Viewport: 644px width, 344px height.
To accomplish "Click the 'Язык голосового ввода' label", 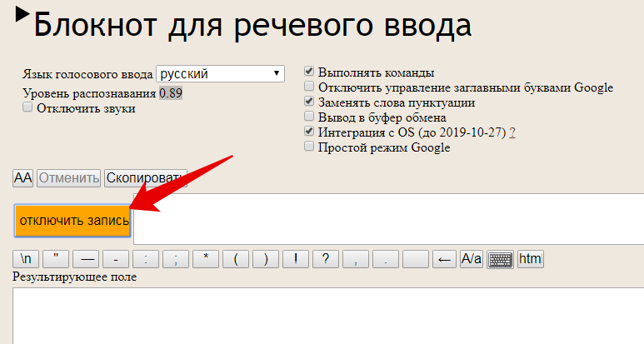I will (x=87, y=74).
